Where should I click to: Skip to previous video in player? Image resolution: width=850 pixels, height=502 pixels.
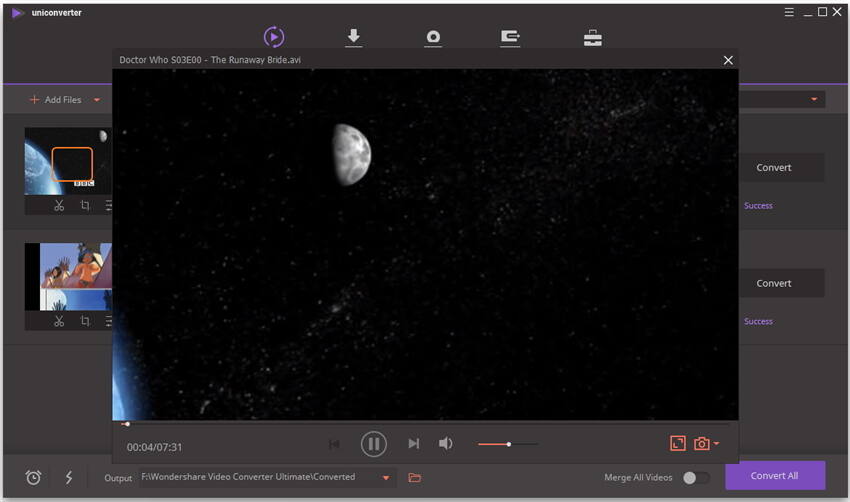(334, 444)
